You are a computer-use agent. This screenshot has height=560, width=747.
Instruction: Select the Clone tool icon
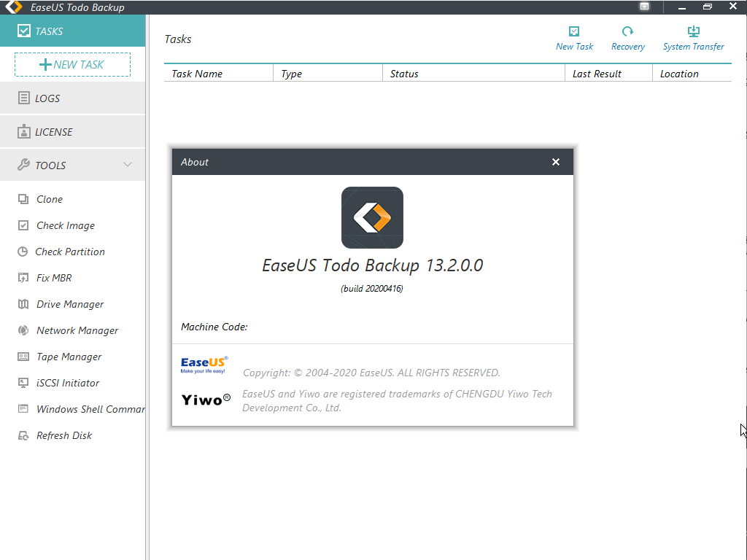[23, 199]
